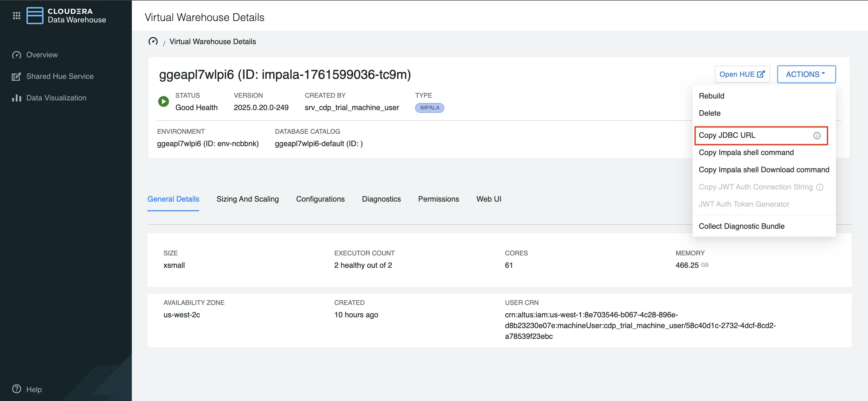Select Copy Impala shell command
This screenshot has width=868, height=401.
tap(746, 152)
